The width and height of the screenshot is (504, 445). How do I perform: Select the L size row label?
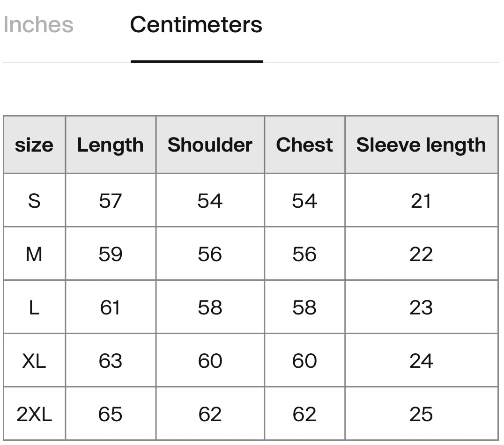(34, 307)
